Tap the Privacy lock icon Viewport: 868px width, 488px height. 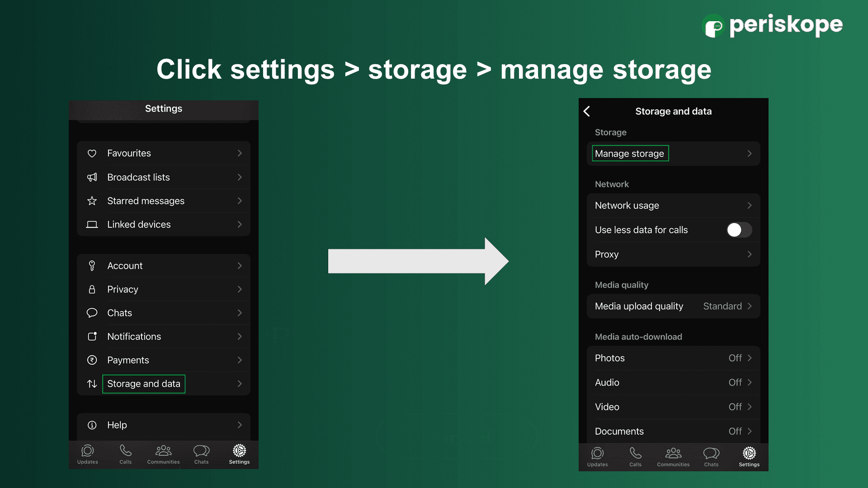click(92, 289)
